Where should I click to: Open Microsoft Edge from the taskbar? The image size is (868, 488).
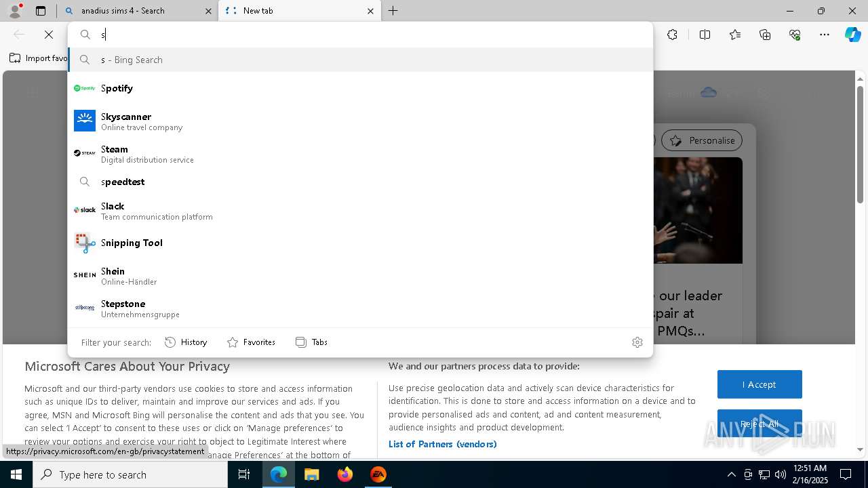(279, 474)
